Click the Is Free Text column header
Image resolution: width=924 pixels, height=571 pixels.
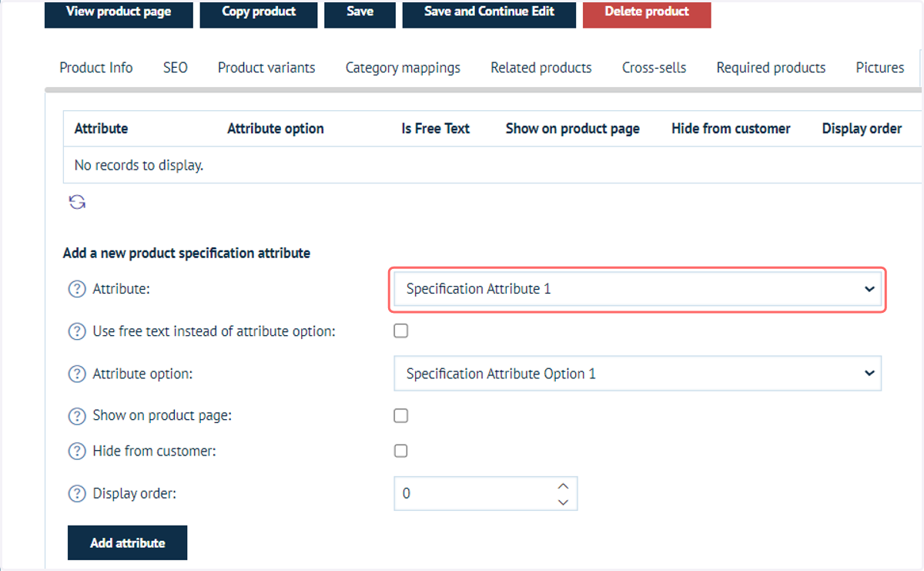point(436,129)
